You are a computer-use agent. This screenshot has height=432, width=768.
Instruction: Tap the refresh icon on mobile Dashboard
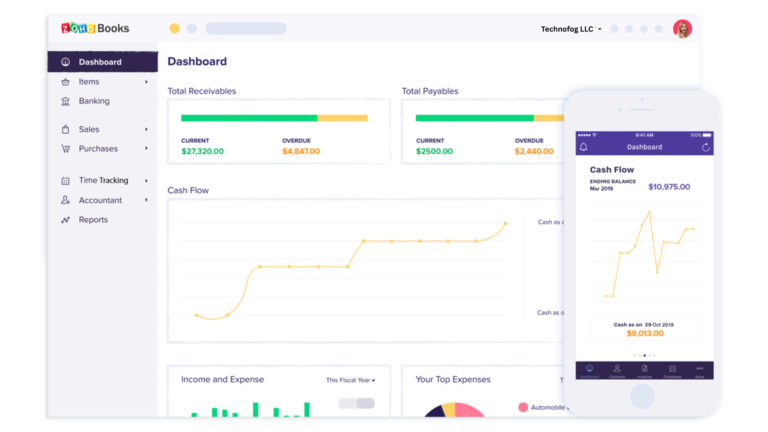point(706,147)
